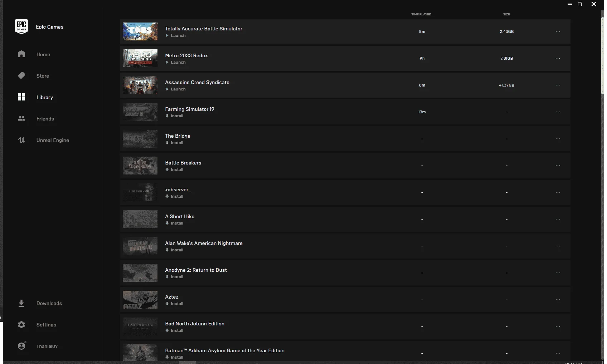Open options menu for Battle Breakers
The image size is (607, 364).
(558, 166)
